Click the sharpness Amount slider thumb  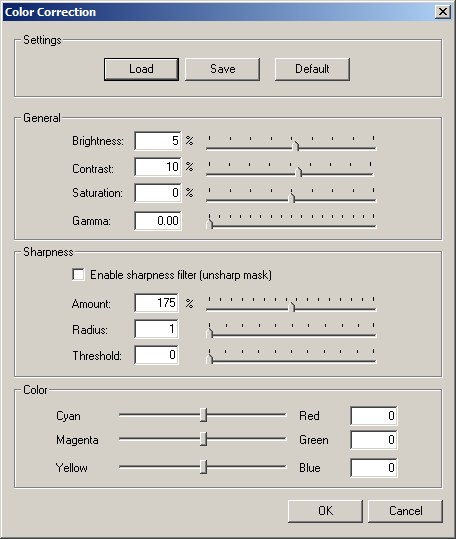[292, 307]
